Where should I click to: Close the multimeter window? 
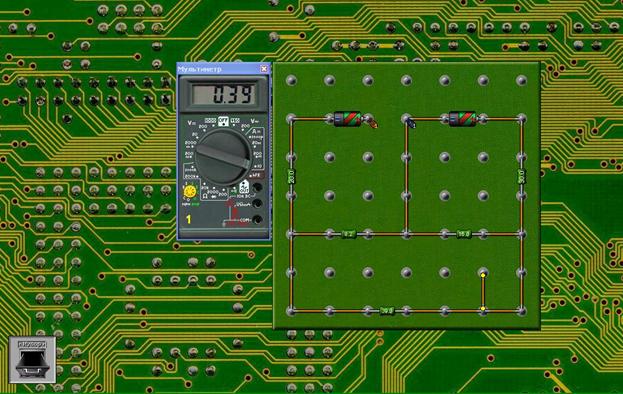pos(263,69)
